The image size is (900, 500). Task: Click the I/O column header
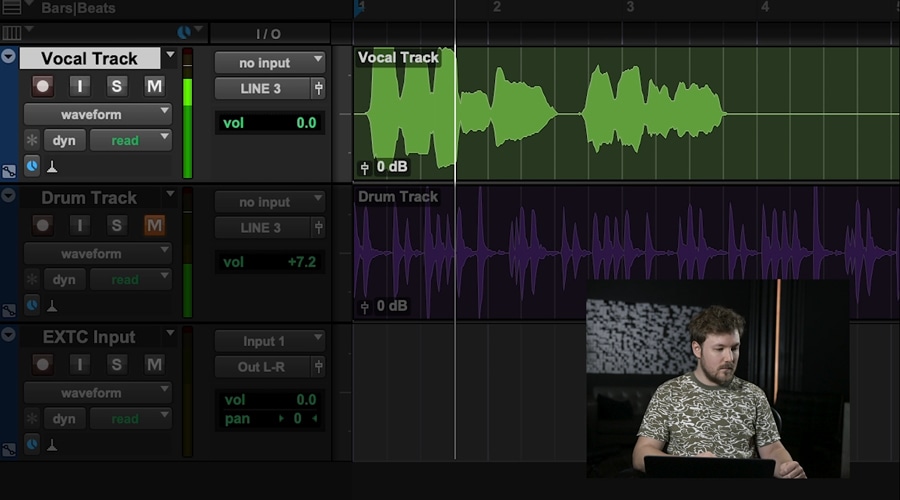[x=268, y=34]
